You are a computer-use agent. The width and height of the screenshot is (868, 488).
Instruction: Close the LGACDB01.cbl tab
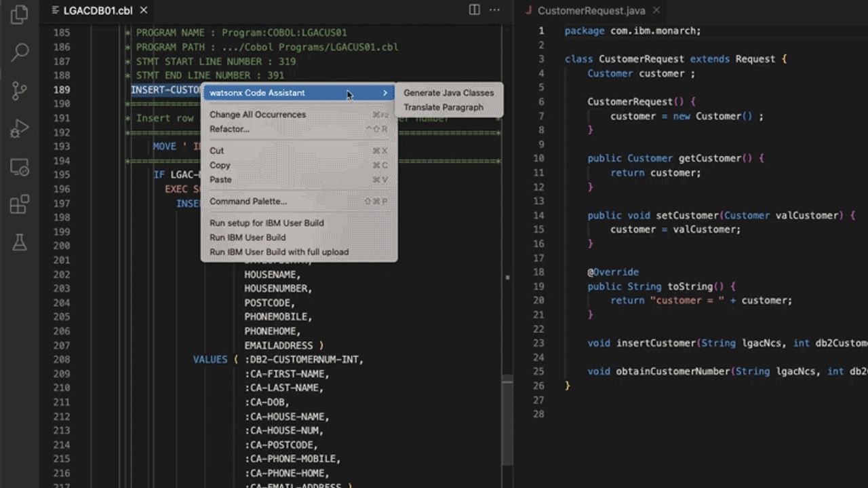144,10
